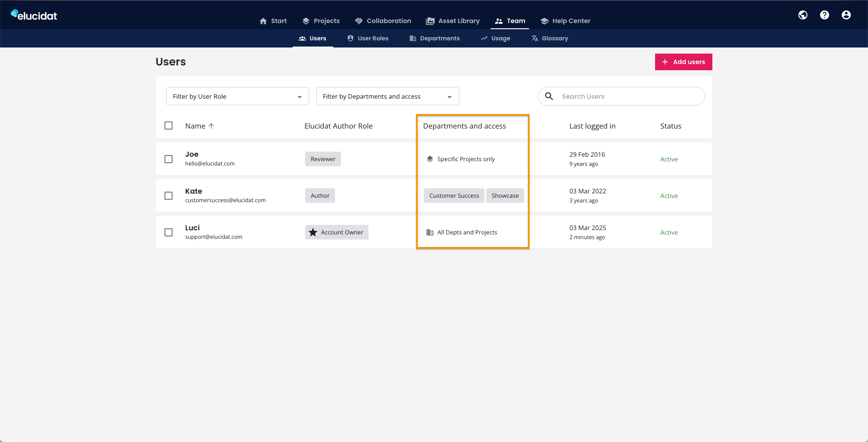Check the box for user Luci
868x442 pixels.
169,232
